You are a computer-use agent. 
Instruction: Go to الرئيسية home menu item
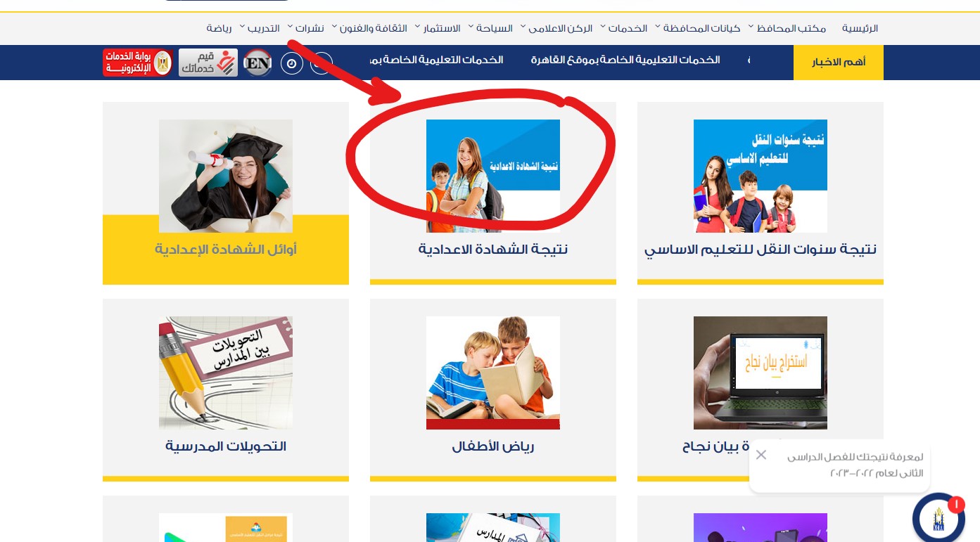(860, 28)
